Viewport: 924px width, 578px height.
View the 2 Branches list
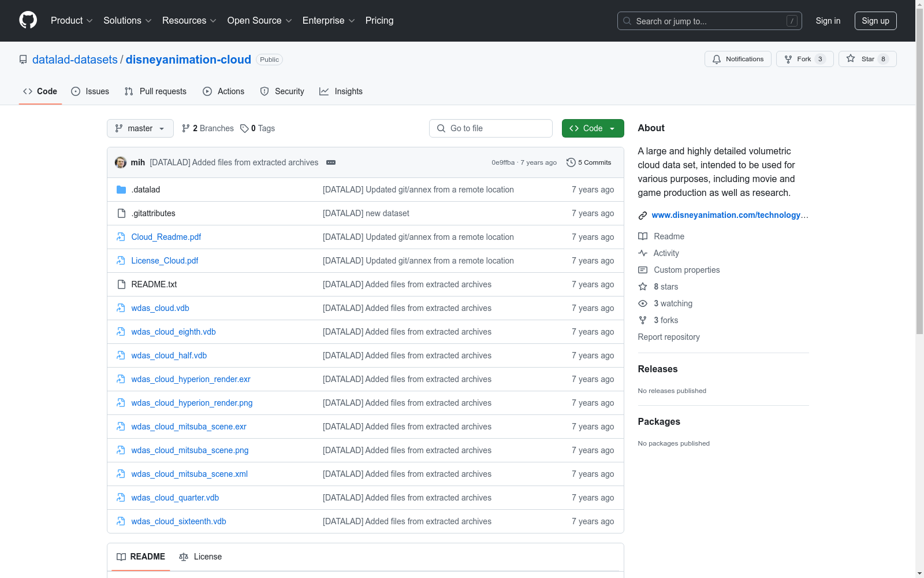click(x=208, y=128)
